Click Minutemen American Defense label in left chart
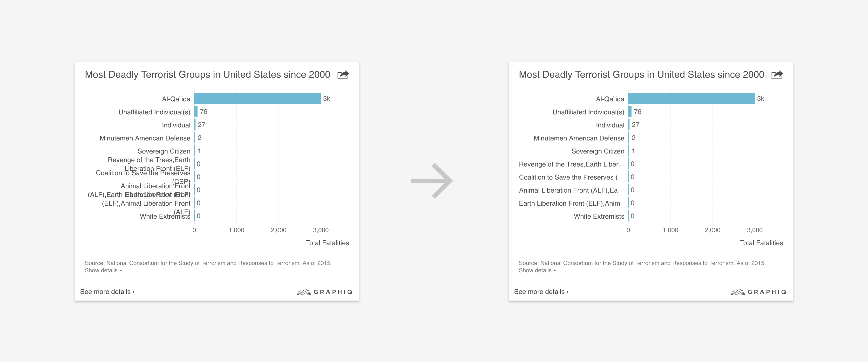The image size is (868, 362). coord(145,138)
